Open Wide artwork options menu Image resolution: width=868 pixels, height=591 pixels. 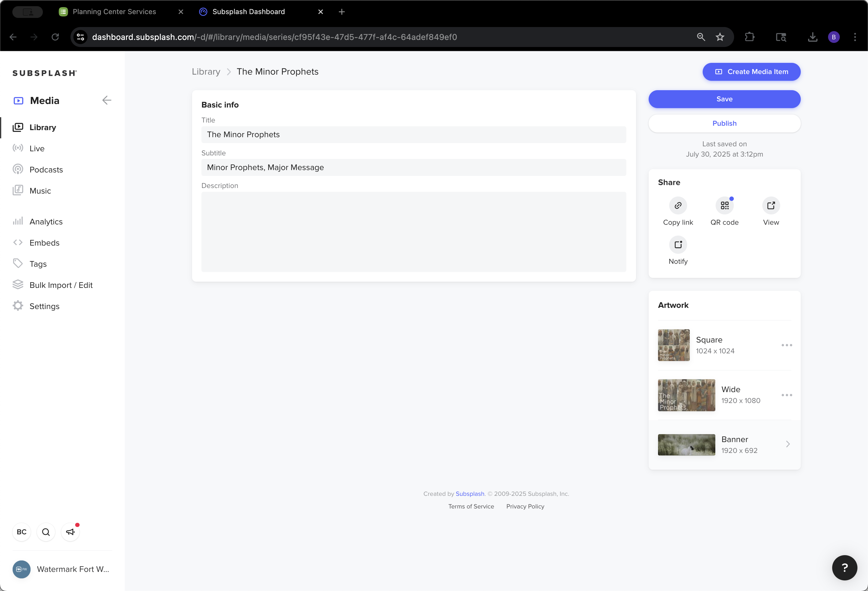pyautogui.click(x=787, y=395)
